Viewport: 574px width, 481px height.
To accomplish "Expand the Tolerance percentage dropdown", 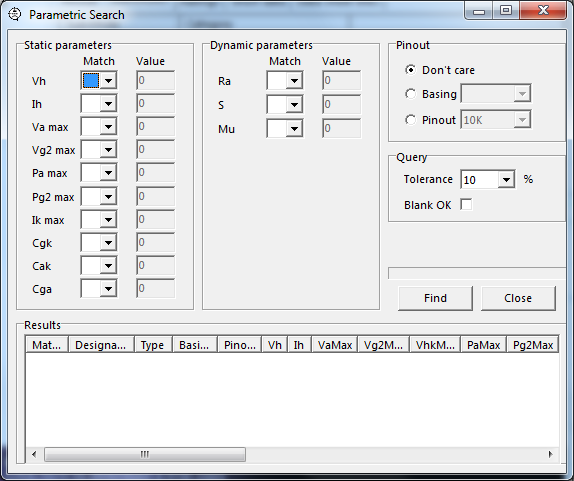I will click(x=506, y=179).
